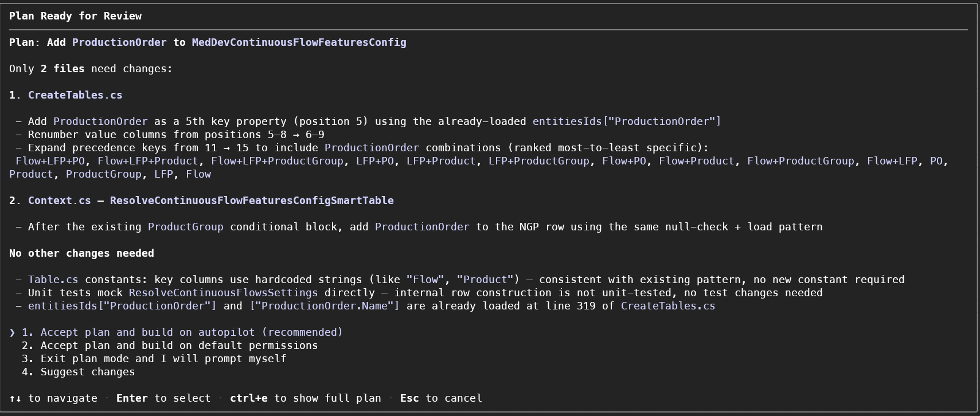The height and width of the screenshot is (416, 980).
Task: Click the Flow+ProductGroup combination
Action: (x=801, y=161)
